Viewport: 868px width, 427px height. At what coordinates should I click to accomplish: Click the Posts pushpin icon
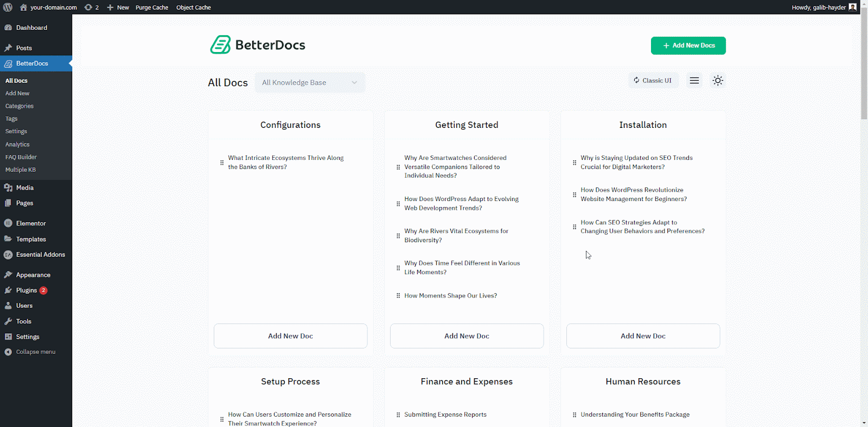(x=8, y=48)
